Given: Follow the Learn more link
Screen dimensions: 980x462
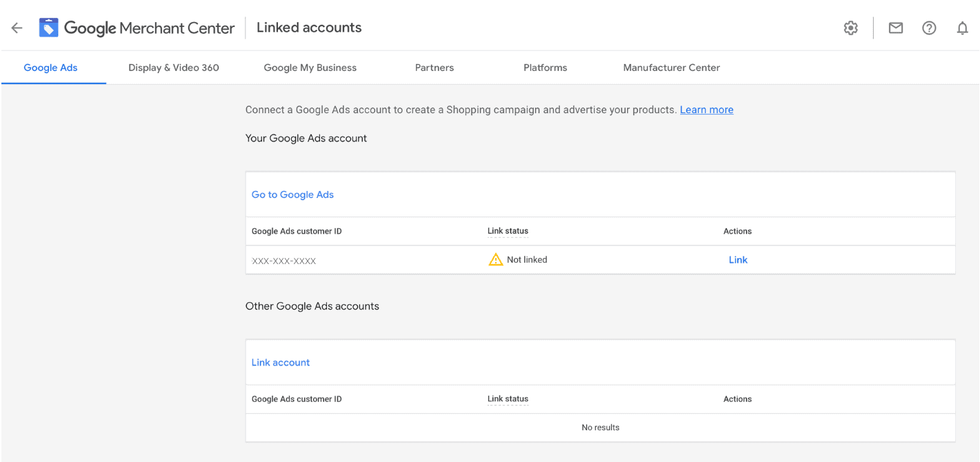Looking at the screenshot, I should (707, 110).
